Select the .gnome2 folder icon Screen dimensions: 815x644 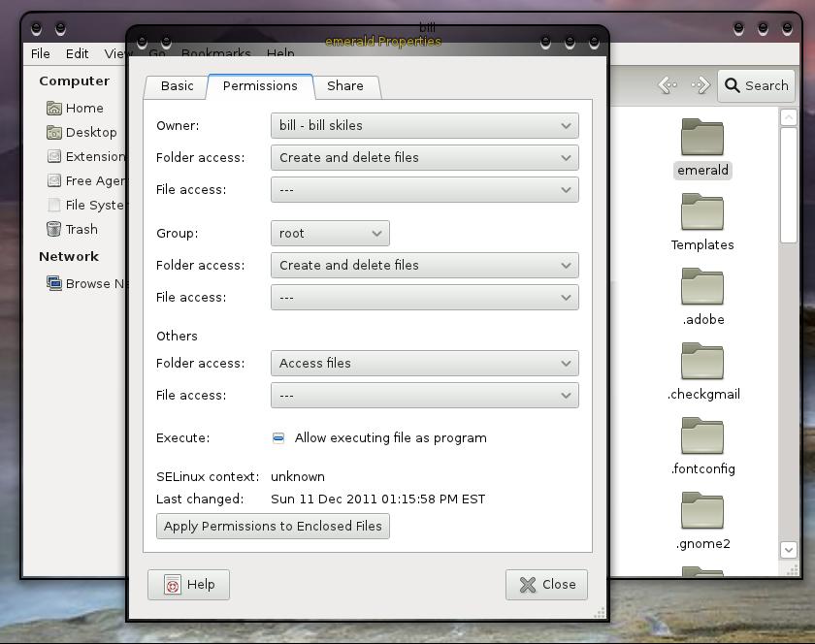point(702,510)
